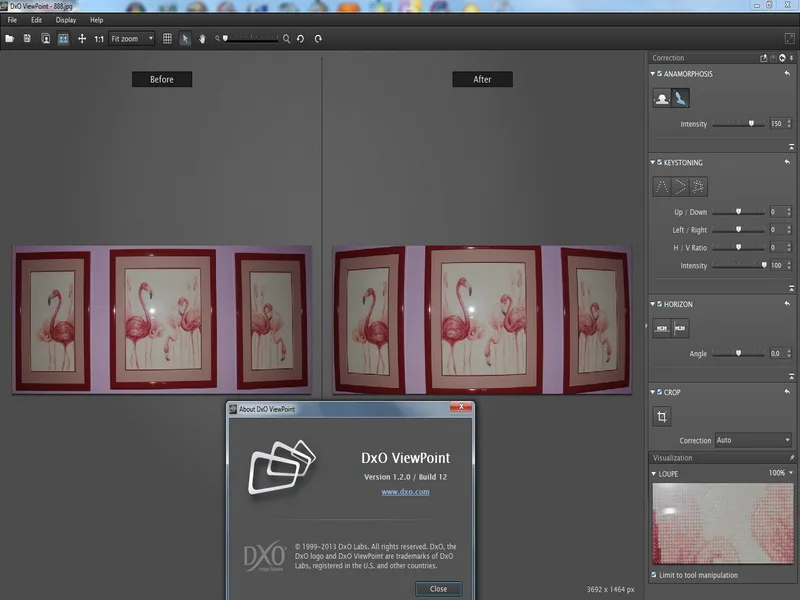The image size is (800, 600).
Task: Click the Visualization panel pin icon
Action: coord(791,458)
